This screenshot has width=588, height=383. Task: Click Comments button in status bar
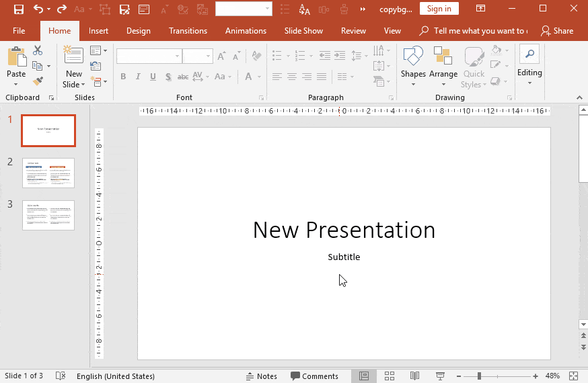[x=314, y=376]
